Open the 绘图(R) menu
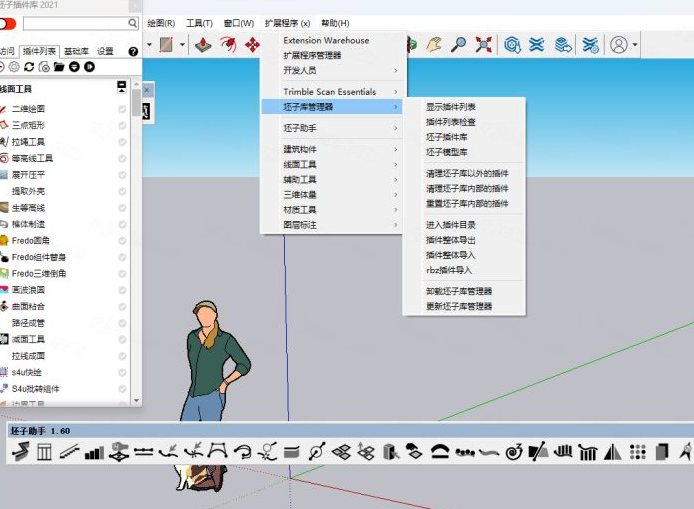694x509 pixels. pos(161,23)
